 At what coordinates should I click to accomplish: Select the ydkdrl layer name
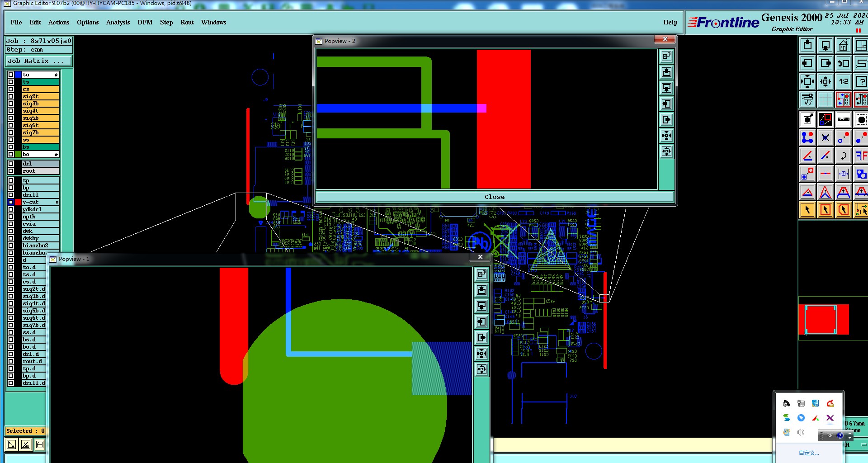(40, 209)
